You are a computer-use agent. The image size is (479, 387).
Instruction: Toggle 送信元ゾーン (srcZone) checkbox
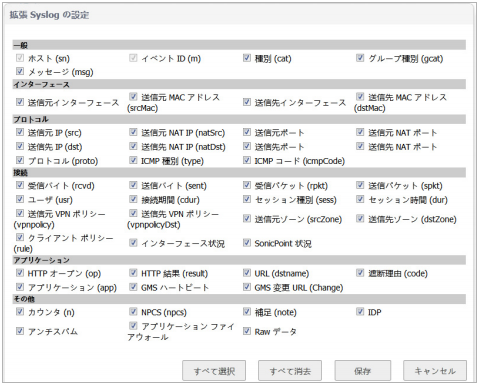247,219
